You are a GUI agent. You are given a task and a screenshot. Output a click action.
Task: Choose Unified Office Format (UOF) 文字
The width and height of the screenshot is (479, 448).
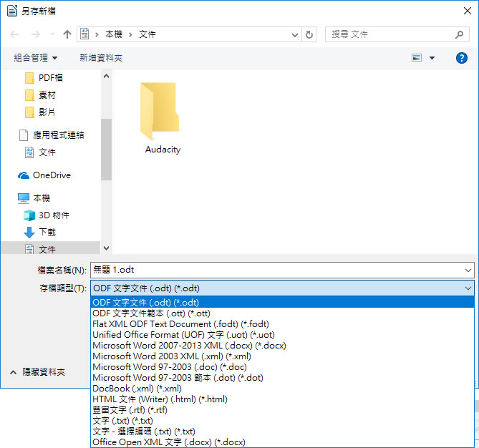pyautogui.click(x=282, y=335)
